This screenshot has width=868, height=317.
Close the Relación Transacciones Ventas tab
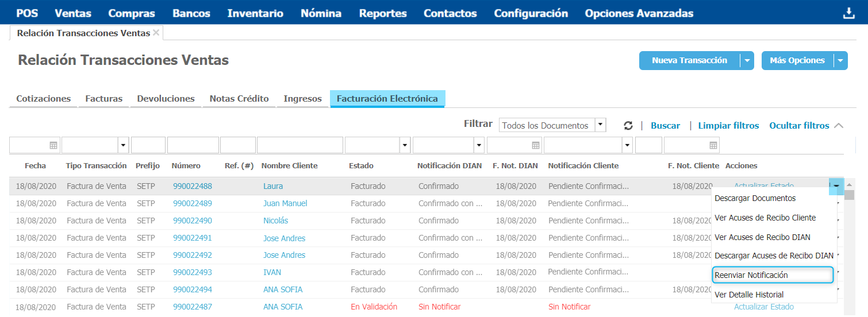point(156,33)
